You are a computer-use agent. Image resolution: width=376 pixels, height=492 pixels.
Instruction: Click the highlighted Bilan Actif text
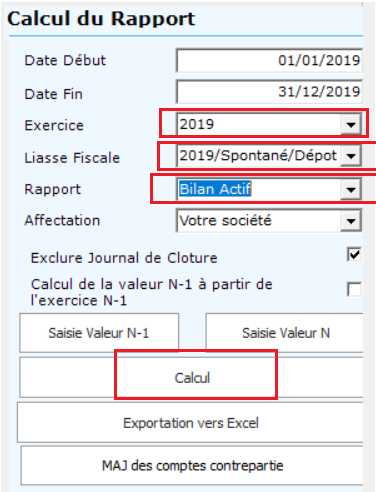click(215, 189)
